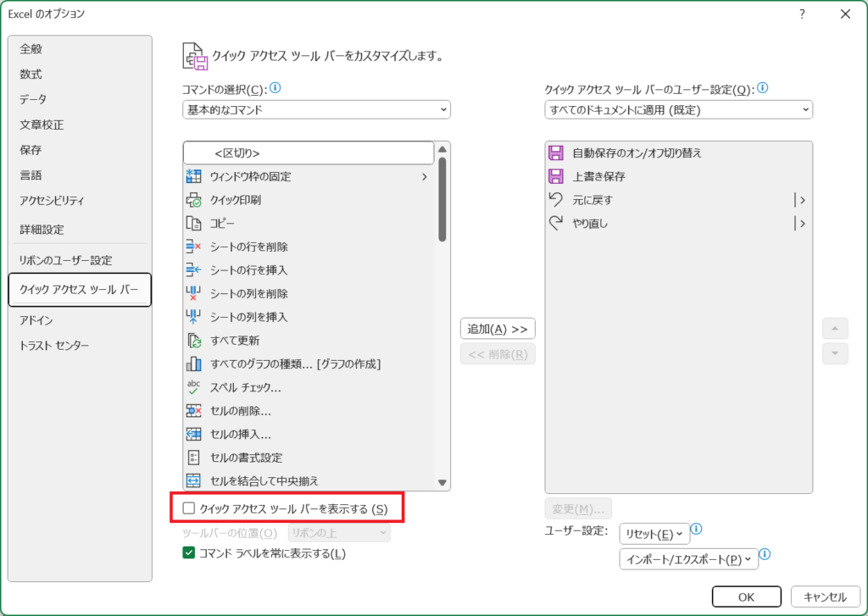868x616 pixels.
Task: Open the 言語 category
Action: 81,175
